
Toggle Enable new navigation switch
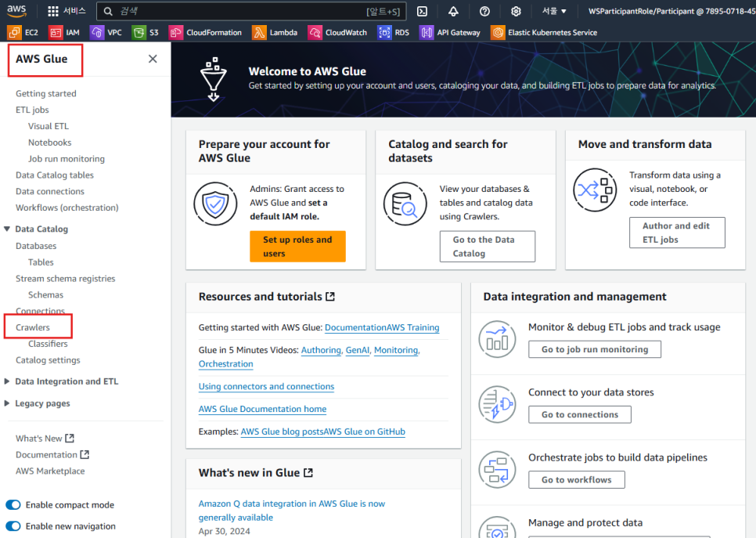tap(13, 526)
